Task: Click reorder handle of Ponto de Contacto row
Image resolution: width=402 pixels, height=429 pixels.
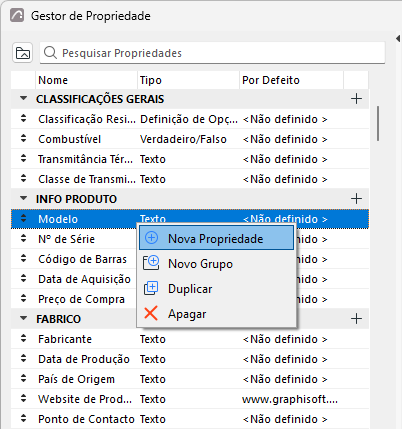Action: pos(23,418)
